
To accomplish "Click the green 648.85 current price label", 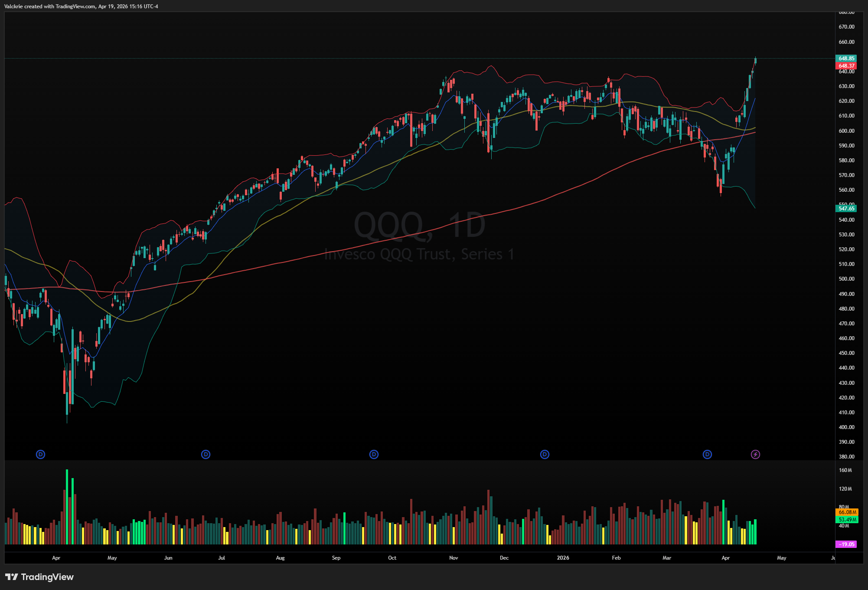I will (x=846, y=59).
